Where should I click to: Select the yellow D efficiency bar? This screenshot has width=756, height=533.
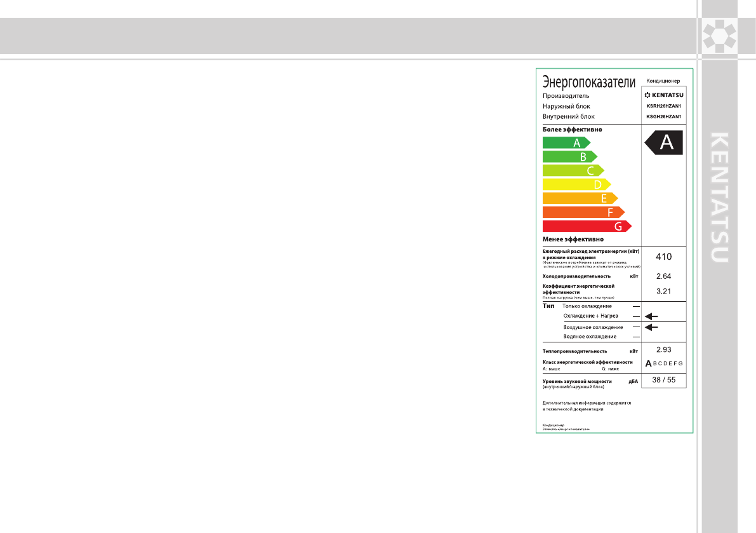[x=576, y=184]
